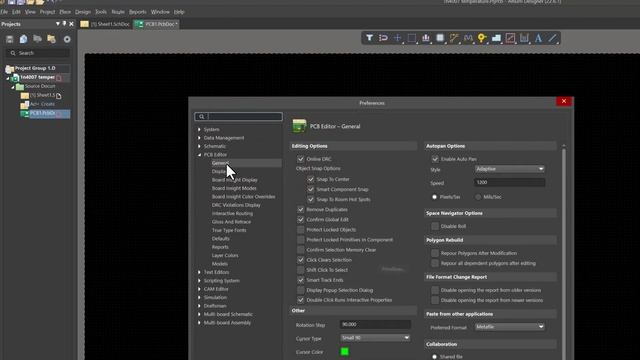Click the green Cursor Color swatch

[344, 351]
